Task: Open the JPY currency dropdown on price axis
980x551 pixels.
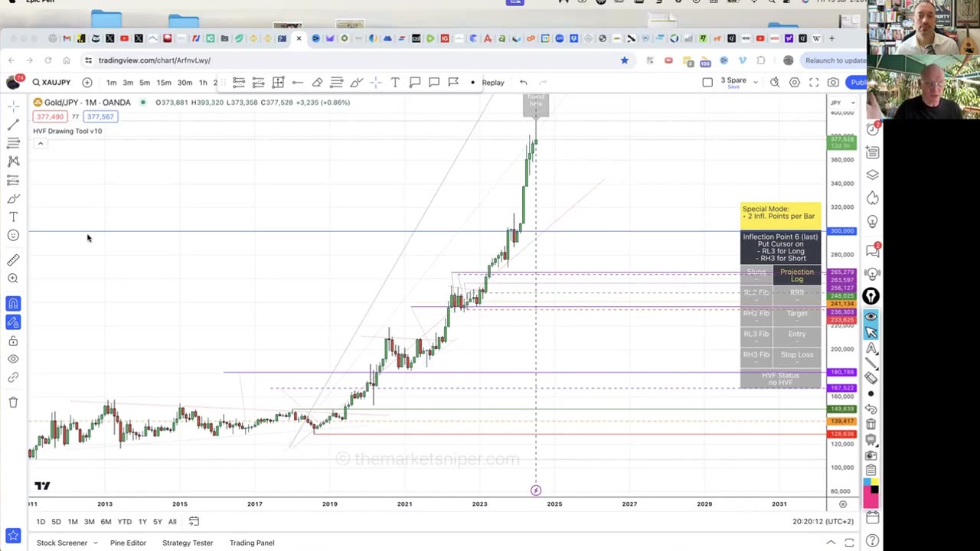Action: coord(841,103)
